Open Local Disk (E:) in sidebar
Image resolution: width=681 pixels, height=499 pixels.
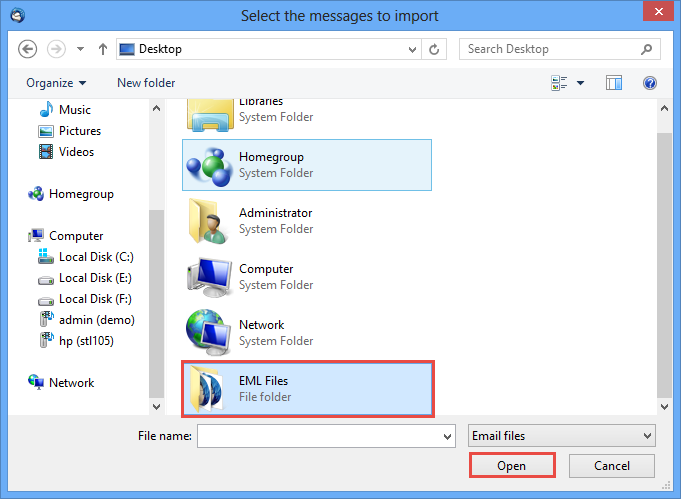click(x=95, y=278)
